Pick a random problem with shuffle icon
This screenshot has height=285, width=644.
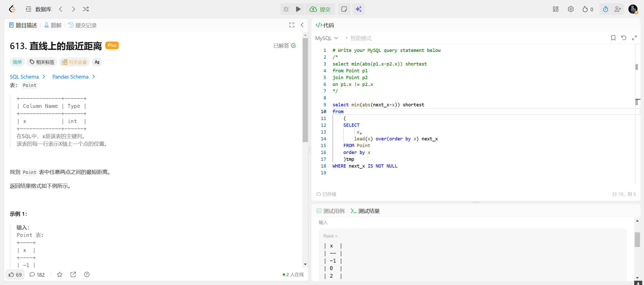click(x=86, y=9)
